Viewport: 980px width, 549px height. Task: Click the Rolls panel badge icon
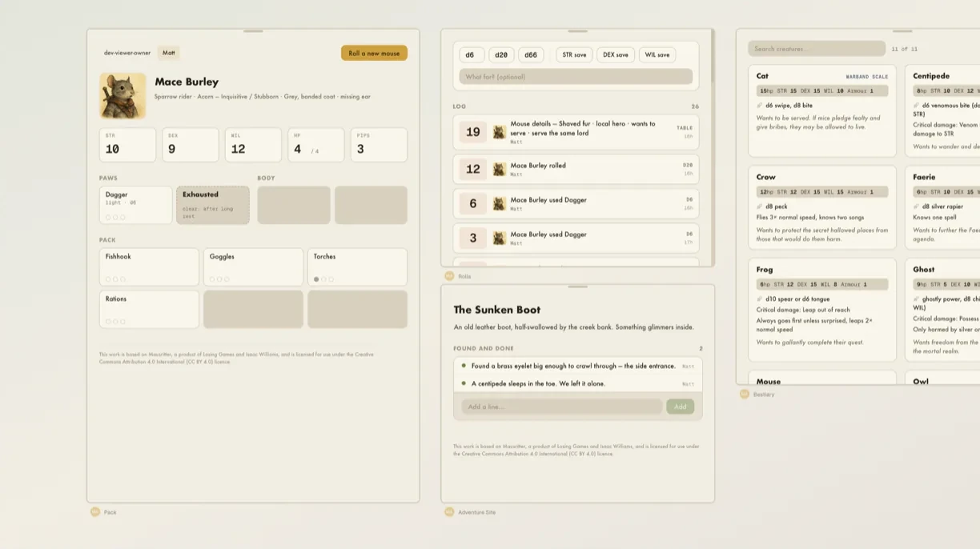pyautogui.click(x=449, y=276)
